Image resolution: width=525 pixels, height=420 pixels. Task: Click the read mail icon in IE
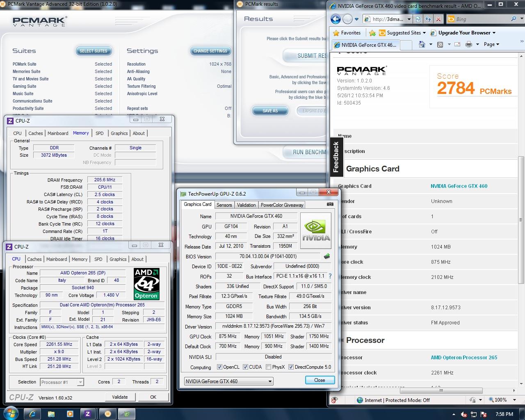tap(458, 44)
